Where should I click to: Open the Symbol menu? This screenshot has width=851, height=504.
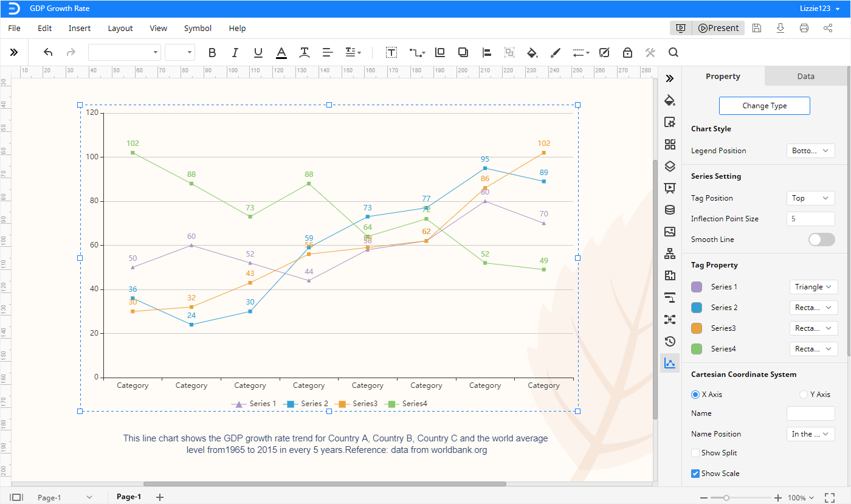pyautogui.click(x=198, y=28)
